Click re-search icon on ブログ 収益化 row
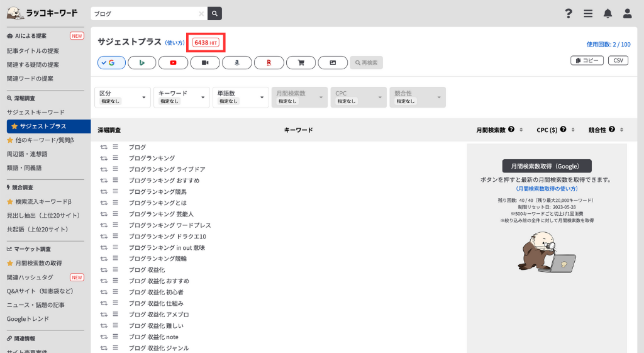The height and width of the screenshot is (353, 644). point(104,270)
